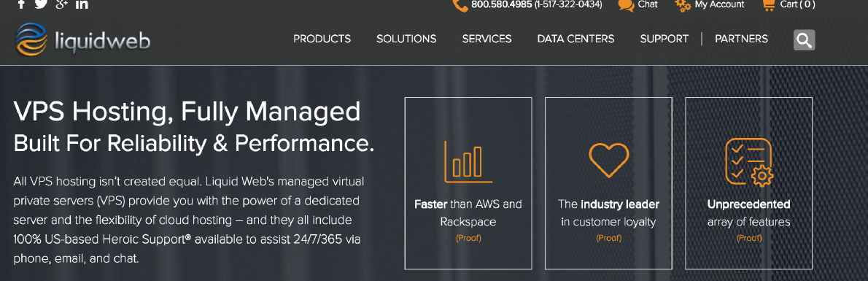This screenshot has width=868, height=281.
Task: Select the Faster than AWS and Rackspace card
Action: point(468,183)
